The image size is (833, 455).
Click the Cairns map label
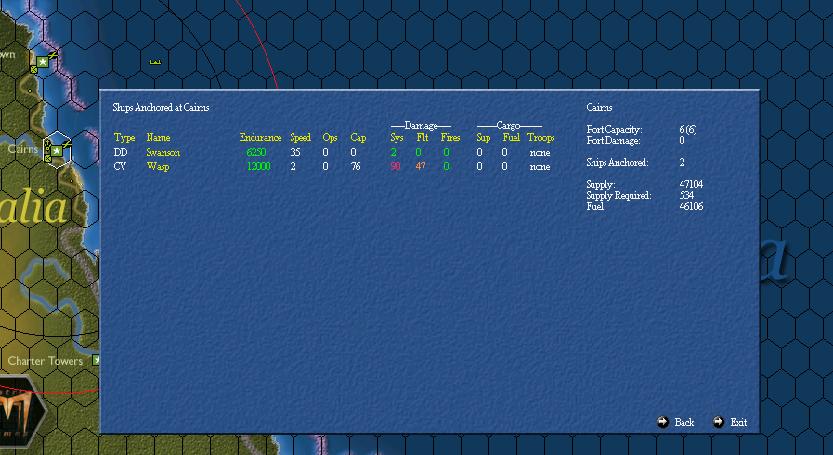point(22,149)
